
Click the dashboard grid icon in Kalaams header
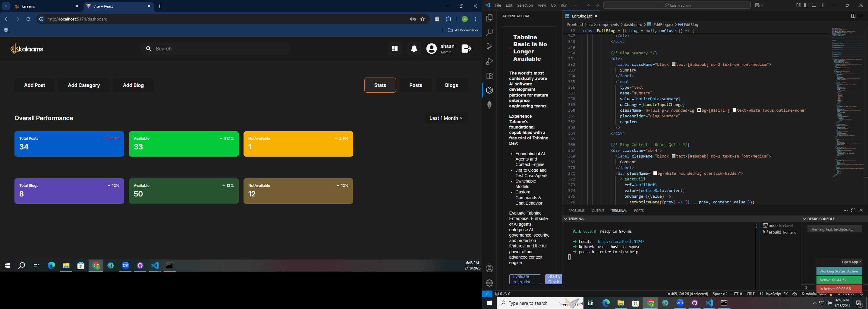(395, 49)
